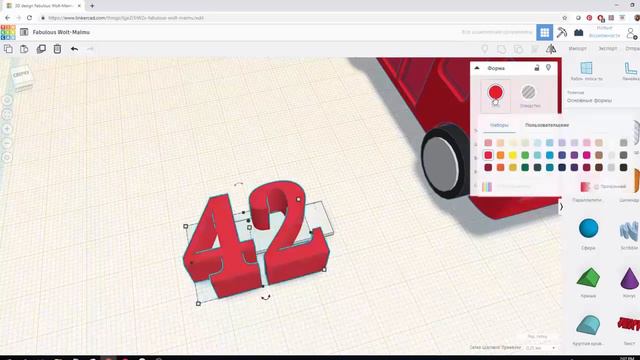Toggle orthographic view circle button
Screen dimensions: 640x360
click(7, 158)
